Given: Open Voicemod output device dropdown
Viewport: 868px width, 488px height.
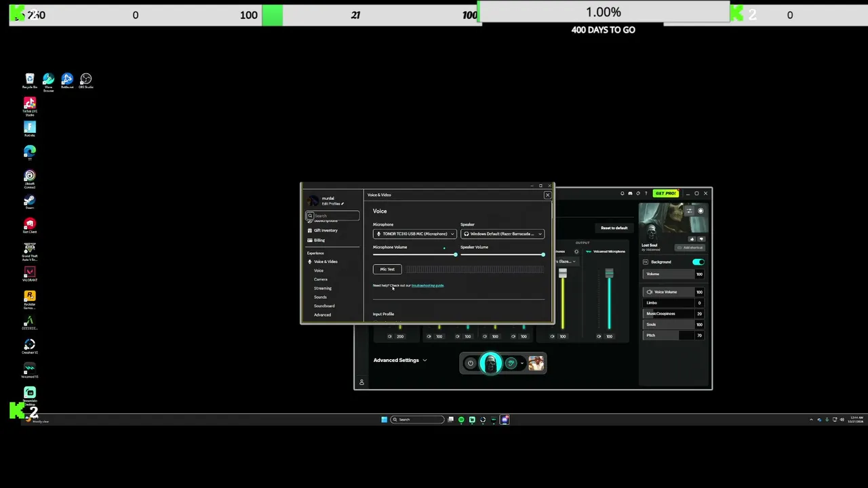Looking at the screenshot, I should pyautogui.click(x=567, y=261).
